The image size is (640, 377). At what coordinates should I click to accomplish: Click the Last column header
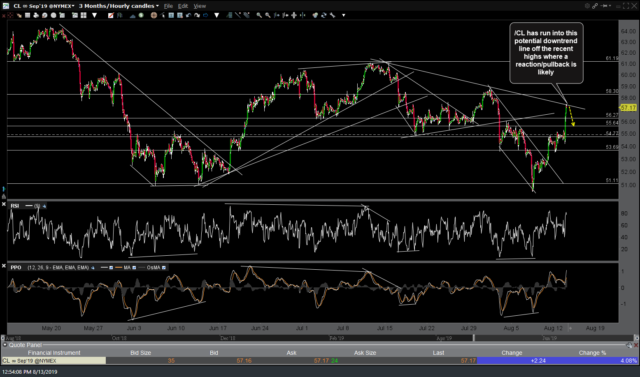(x=438, y=353)
